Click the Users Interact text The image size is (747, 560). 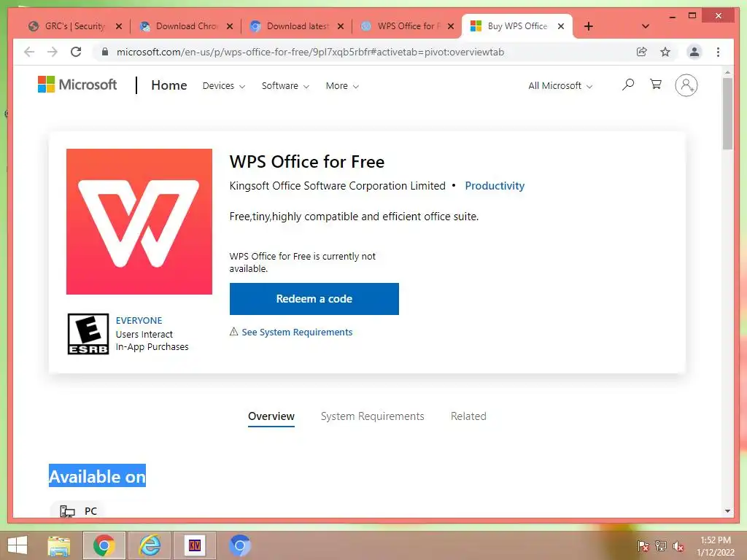[144, 334]
